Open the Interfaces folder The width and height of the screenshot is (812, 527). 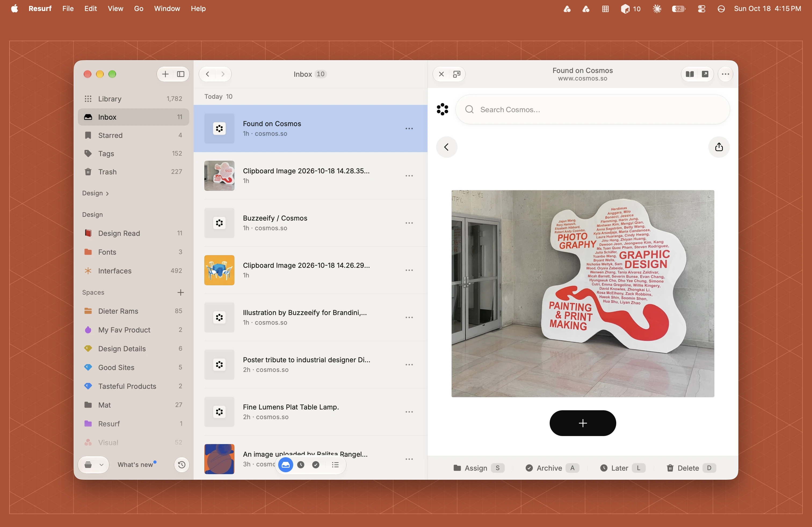click(133, 271)
